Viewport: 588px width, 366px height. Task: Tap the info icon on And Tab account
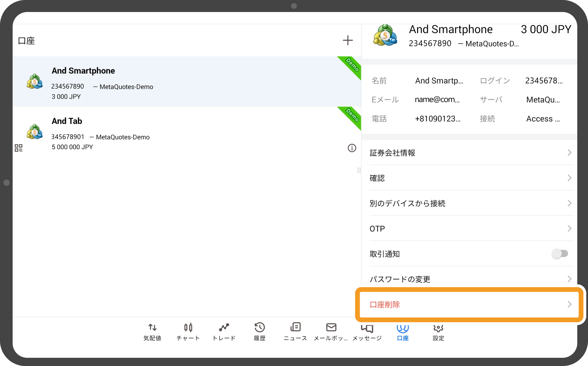pos(352,148)
